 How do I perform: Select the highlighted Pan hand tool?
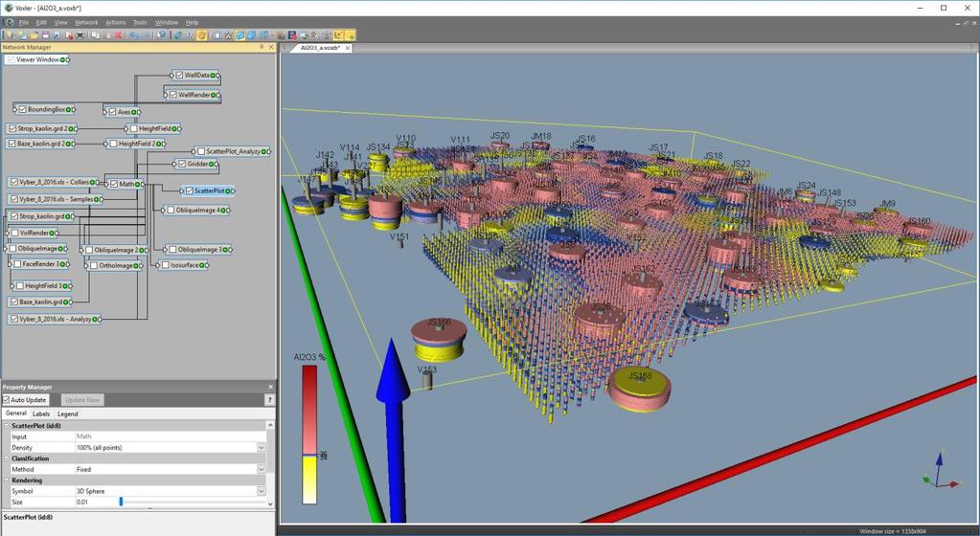(201, 35)
